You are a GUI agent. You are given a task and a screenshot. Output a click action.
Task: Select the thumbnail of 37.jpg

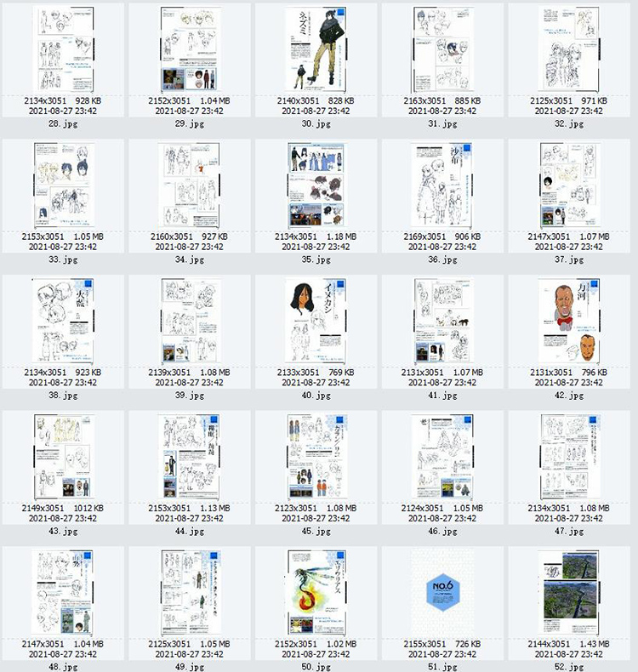coord(569,185)
